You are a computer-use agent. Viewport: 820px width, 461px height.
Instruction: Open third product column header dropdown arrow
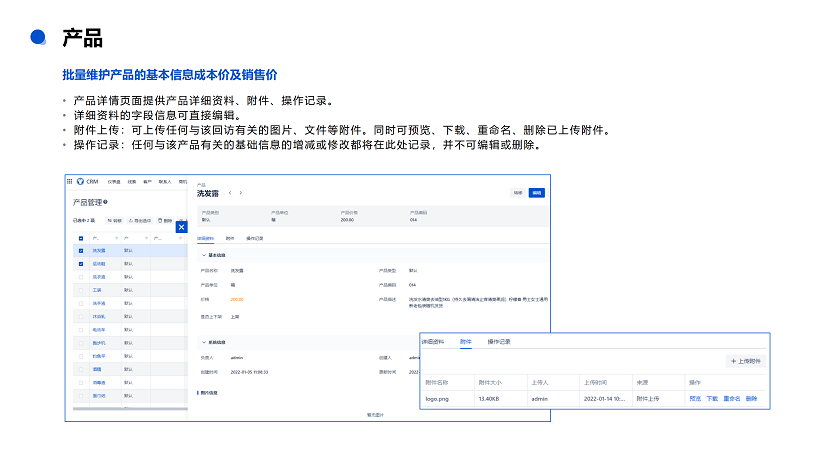pyautogui.click(x=180, y=238)
